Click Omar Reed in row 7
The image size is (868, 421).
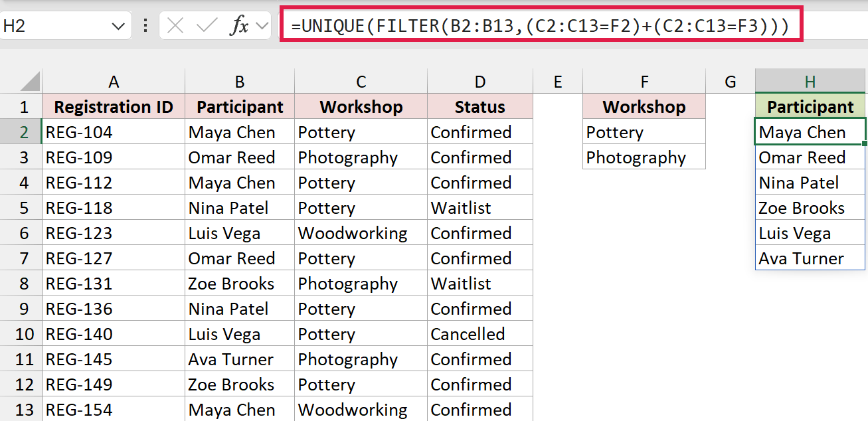click(240, 258)
